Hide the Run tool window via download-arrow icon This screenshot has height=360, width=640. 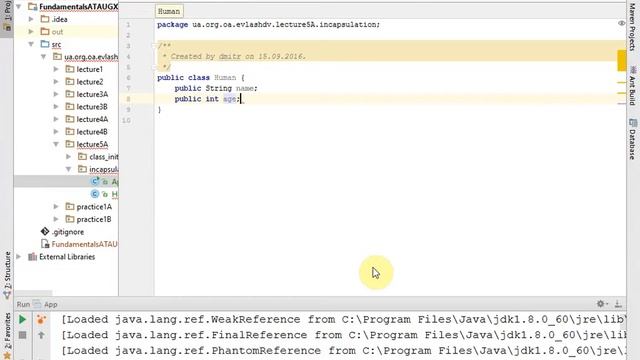pyautogui.click(x=618, y=304)
